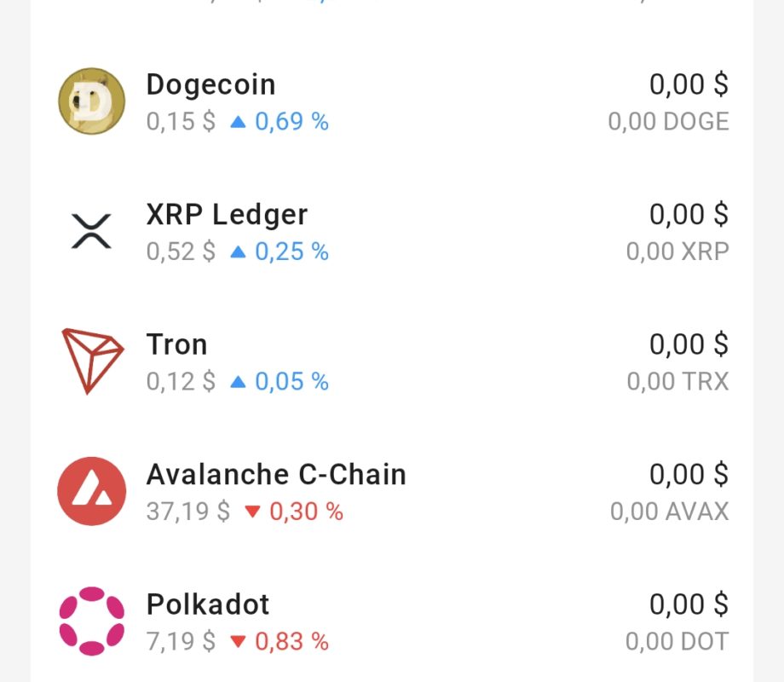This screenshot has width=784, height=682.
Task: Tap the 0,00 XRP balance
Action: point(677,251)
